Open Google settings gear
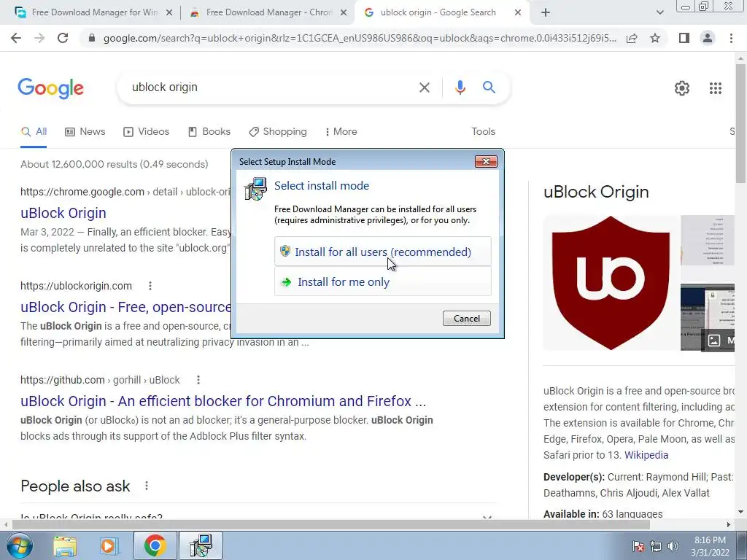Image resolution: width=747 pixels, height=560 pixels. click(682, 88)
